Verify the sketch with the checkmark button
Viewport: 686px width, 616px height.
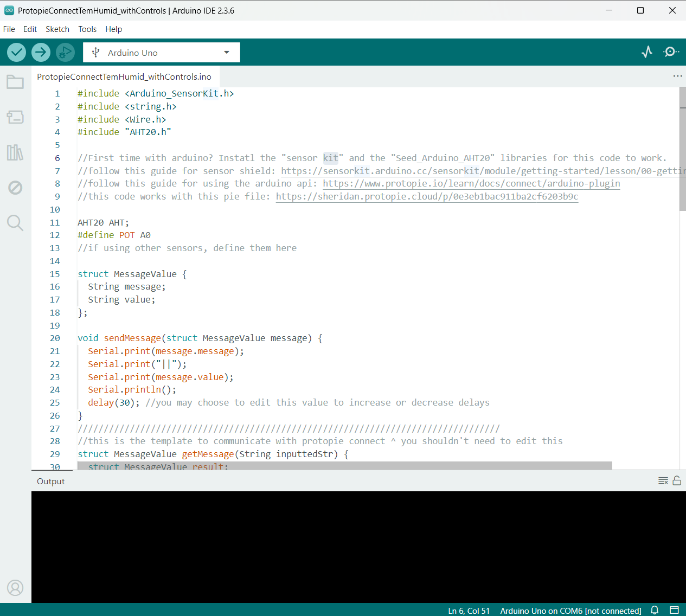[16, 52]
